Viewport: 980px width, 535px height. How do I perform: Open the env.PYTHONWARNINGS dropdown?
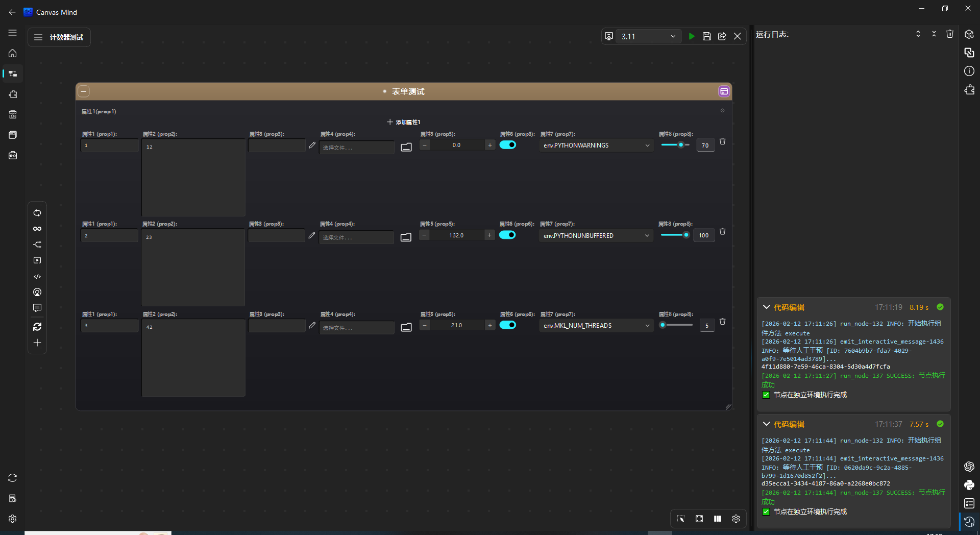(596, 145)
